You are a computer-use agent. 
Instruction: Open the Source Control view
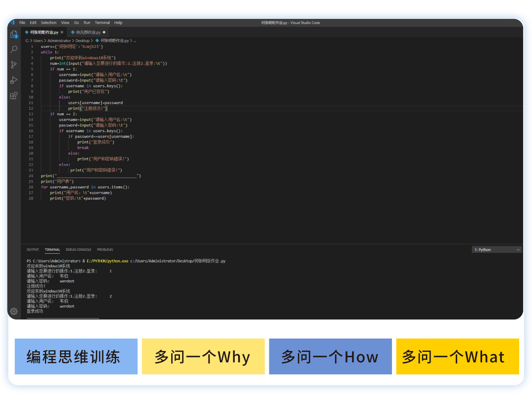pos(14,64)
